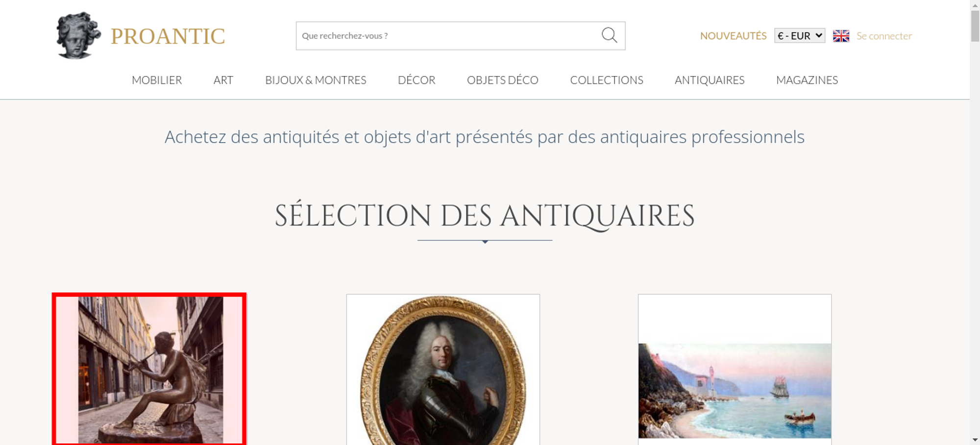Click the magnifying glass search icon
This screenshot has width=980, height=445.
609,35
